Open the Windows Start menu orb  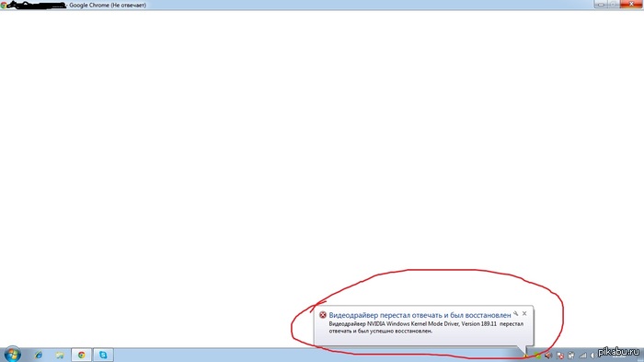click(12, 355)
